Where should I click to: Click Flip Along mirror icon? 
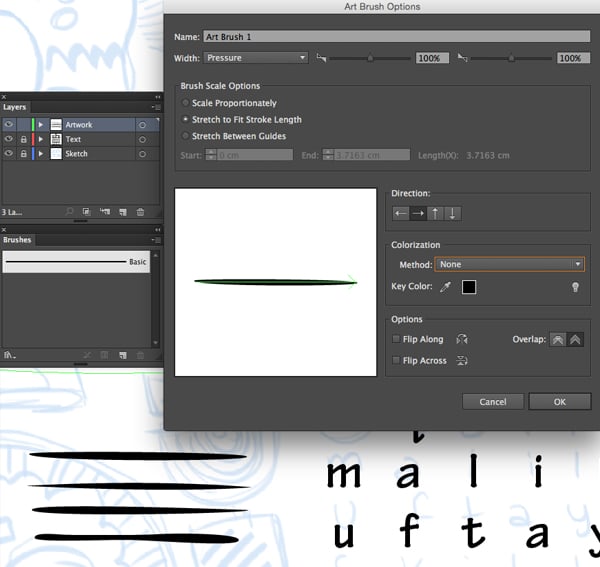462,339
